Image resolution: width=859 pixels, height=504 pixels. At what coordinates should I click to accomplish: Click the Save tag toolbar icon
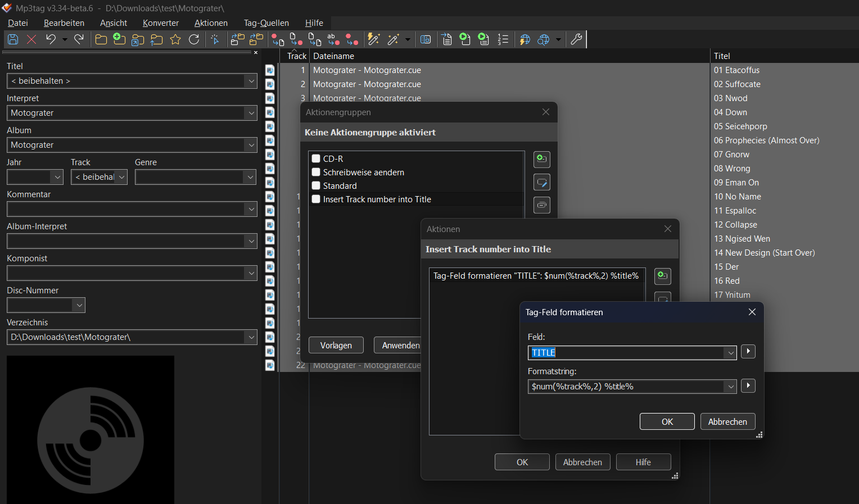[13, 39]
